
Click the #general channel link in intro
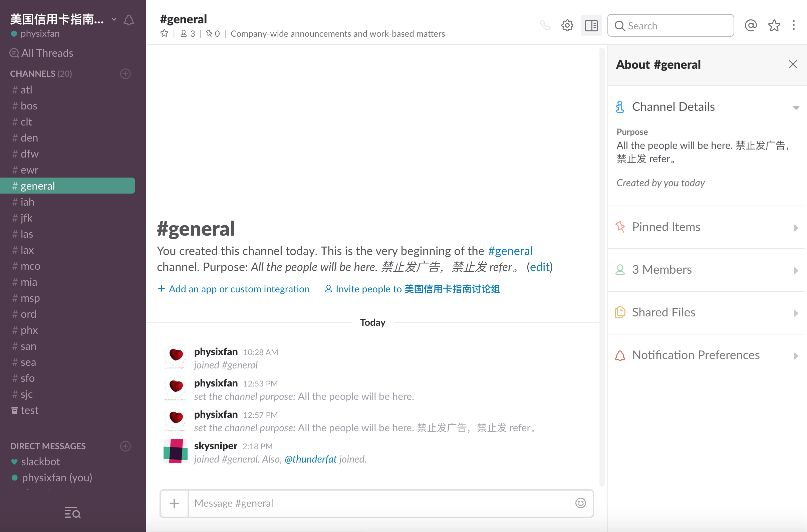510,251
